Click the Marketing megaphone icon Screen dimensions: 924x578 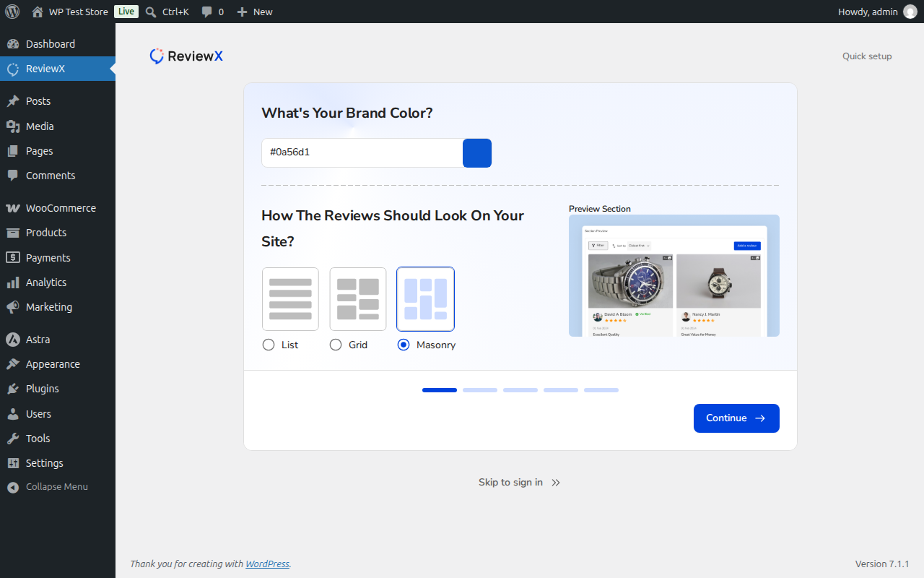tap(13, 307)
